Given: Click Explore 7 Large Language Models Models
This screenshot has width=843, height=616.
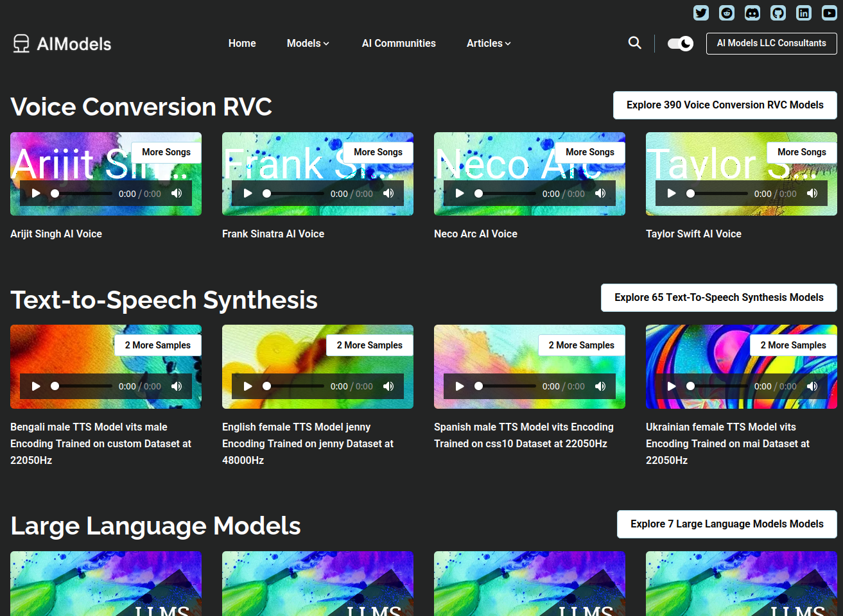Looking at the screenshot, I should (x=727, y=524).
